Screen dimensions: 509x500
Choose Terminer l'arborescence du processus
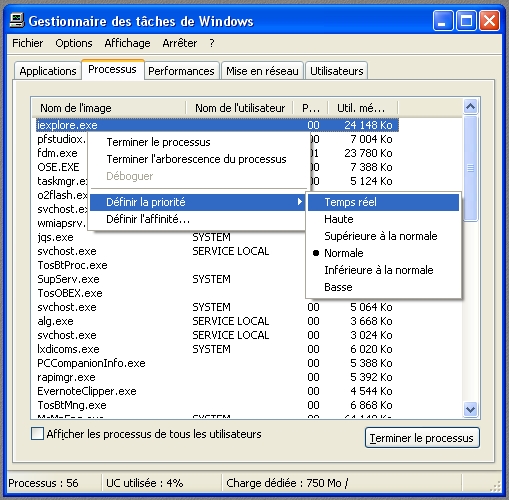tap(199, 159)
